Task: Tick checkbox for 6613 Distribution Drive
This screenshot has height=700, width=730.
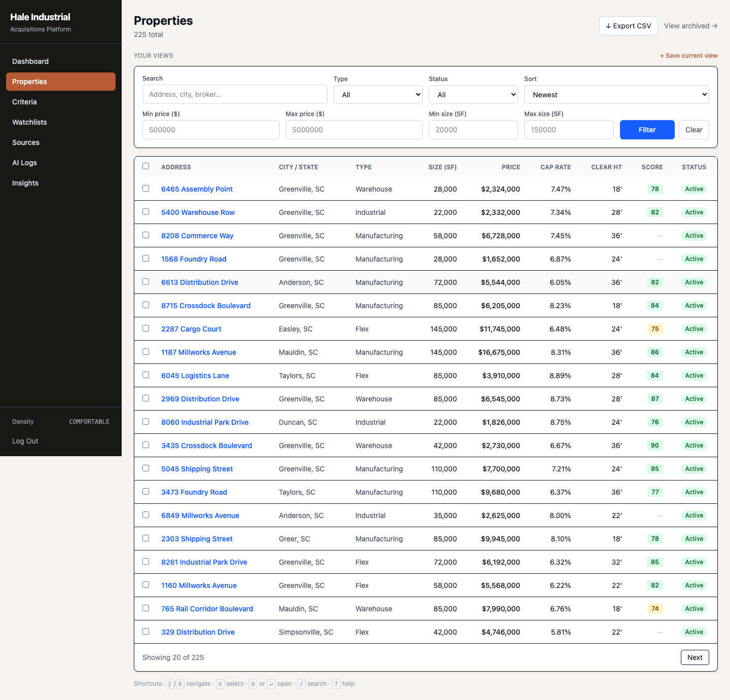Action: point(146,281)
